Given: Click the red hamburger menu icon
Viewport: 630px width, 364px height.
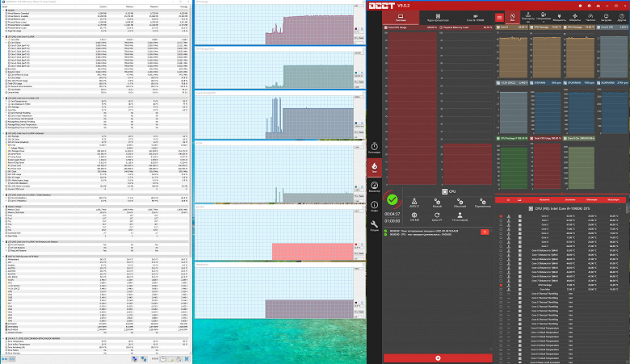Looking at the screenshot, I should point(499,17).
